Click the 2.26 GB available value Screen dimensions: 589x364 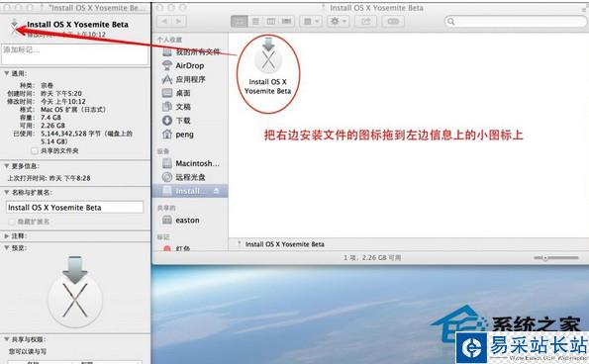point(53,126)
